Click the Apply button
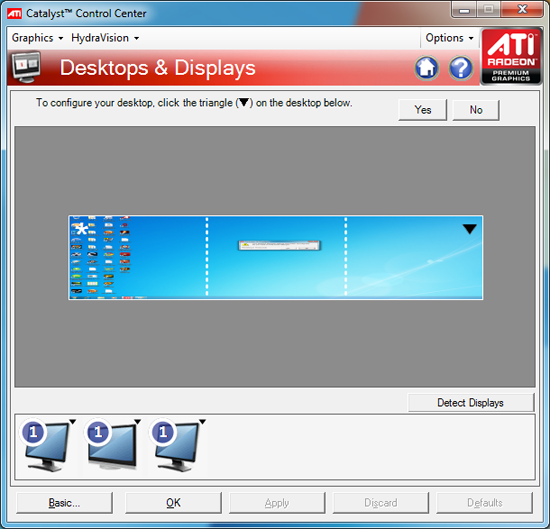550x529 pixels. coord(277,503)
